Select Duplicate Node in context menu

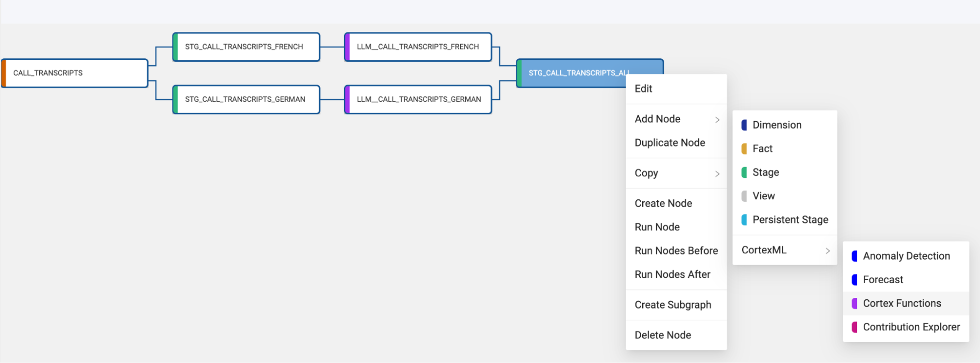(x=670, y=143)
